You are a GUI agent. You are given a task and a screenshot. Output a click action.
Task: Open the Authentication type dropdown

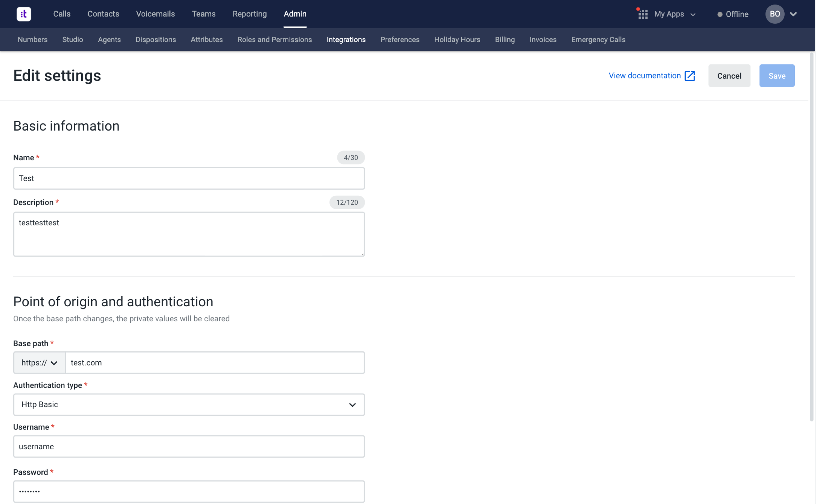tap(189, 404)
